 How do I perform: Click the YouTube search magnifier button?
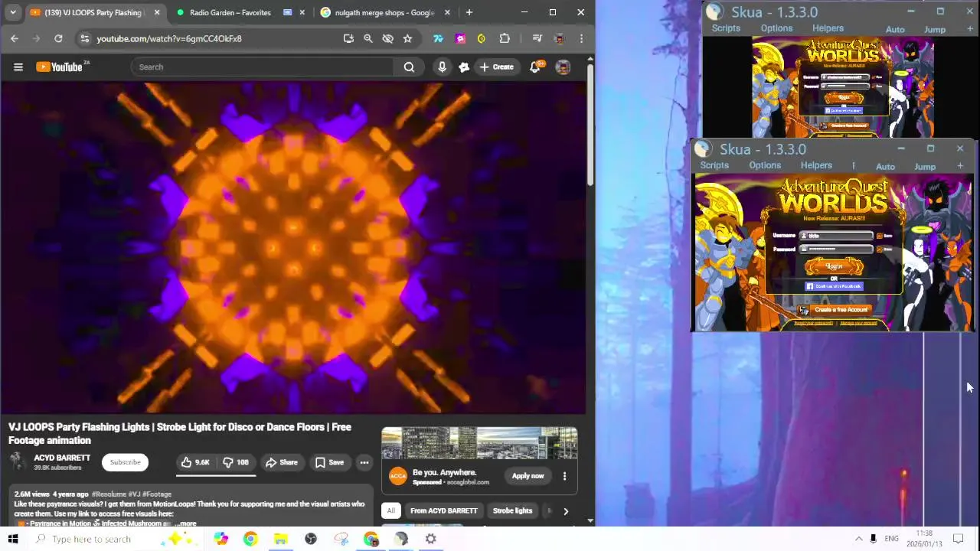pos(409,67)
